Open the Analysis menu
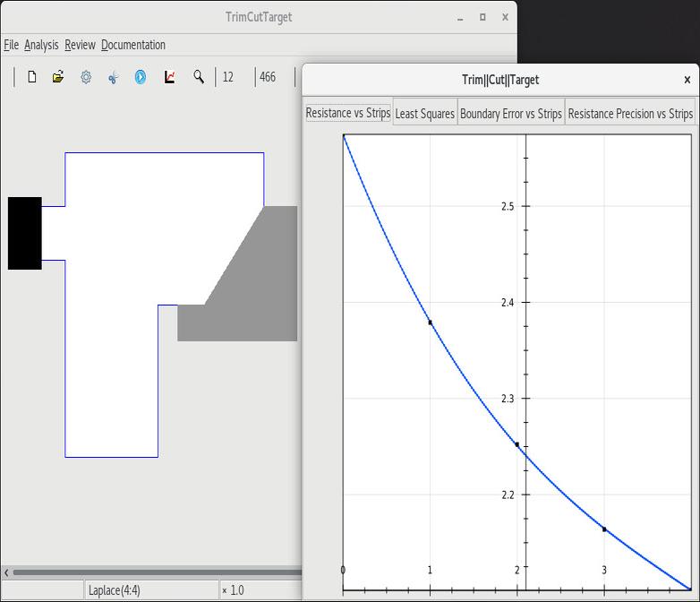This screenshot has width=700, height=602. pos(41,45)
